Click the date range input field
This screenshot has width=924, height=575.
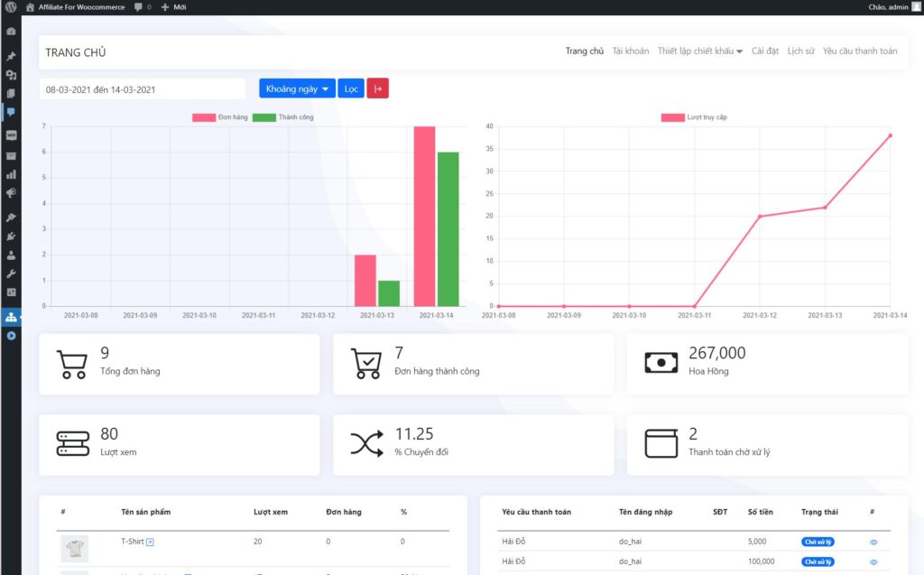142,89
